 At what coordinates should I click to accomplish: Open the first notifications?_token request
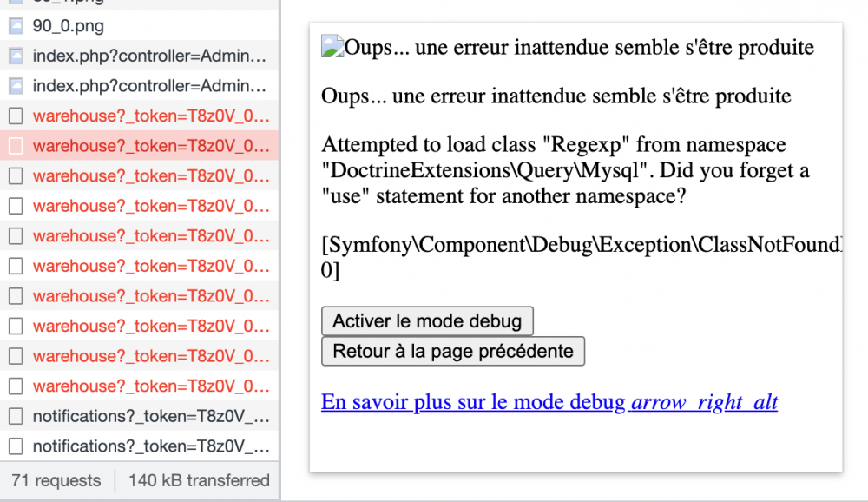pyautogui.click(x=148, y=416)
